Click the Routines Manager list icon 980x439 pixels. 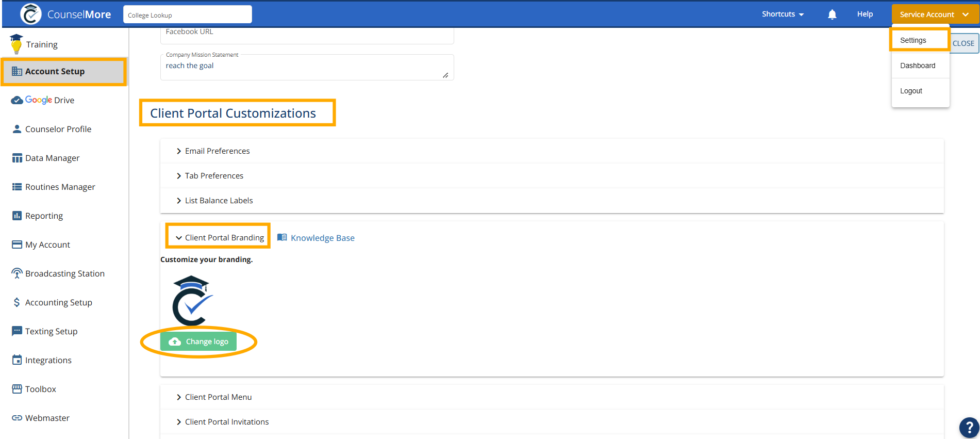(x=17, y=187)
